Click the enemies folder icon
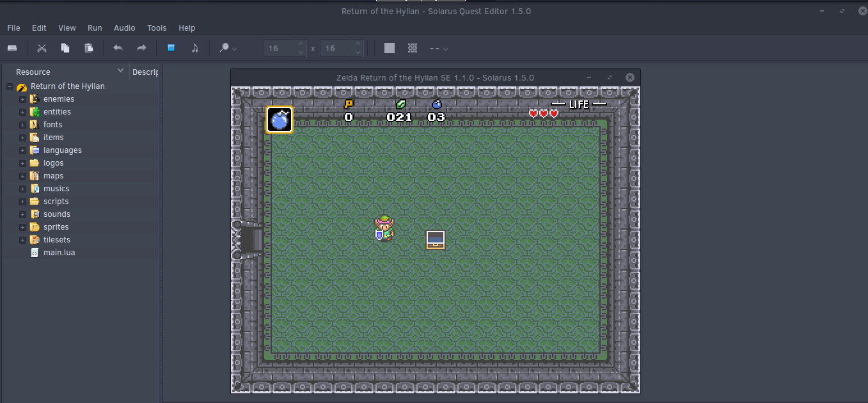The width and height of the screenshot is (868, 403). click(35, 99)
